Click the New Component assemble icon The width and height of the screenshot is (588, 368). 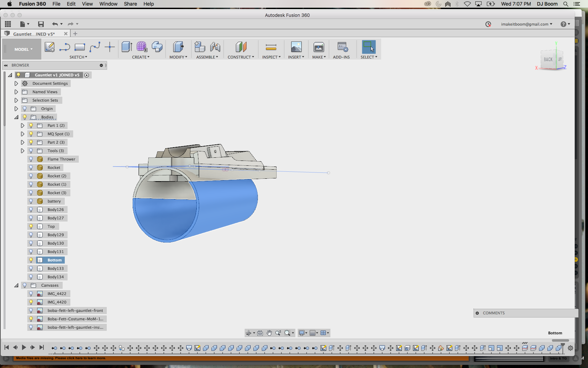200,47
